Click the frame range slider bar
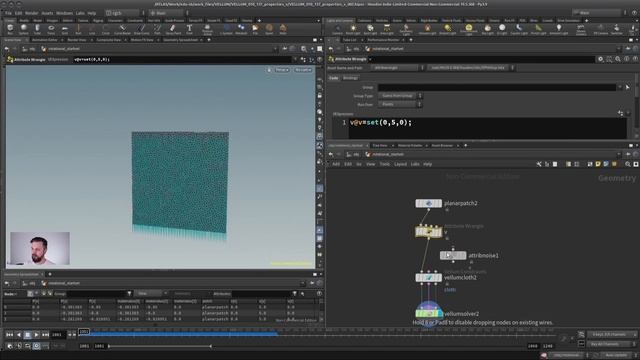The image size is (640, 360). coord(160,346)
